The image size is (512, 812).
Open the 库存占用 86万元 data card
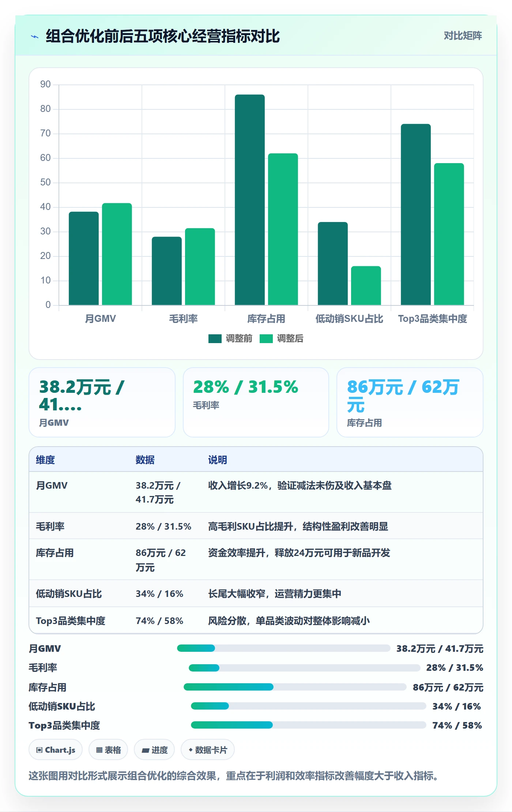pos(410,402)
